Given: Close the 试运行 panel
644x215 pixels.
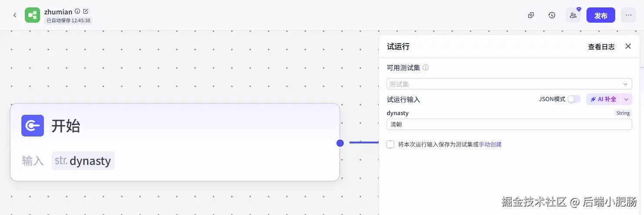Looking at the screenshot, I should [628, 46].
